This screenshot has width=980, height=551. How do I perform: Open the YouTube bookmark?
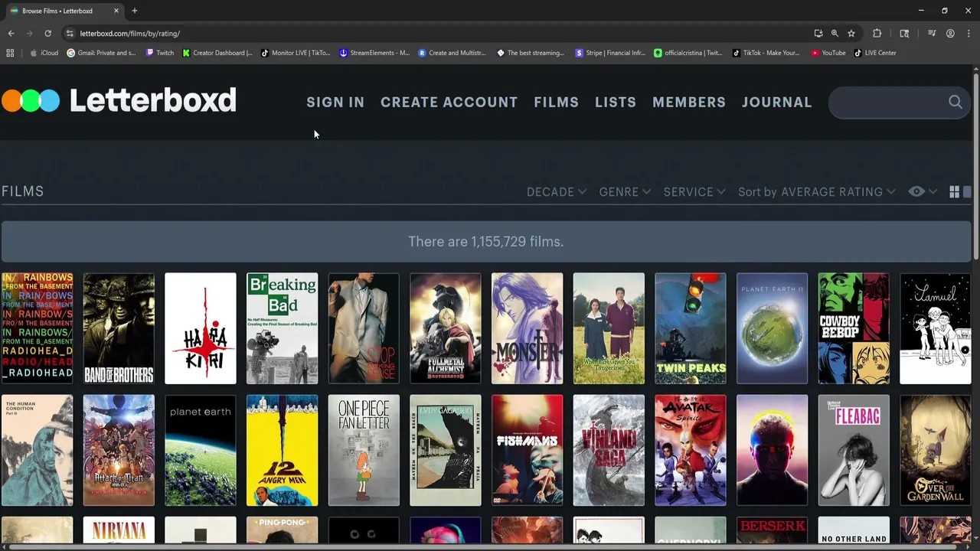click(x=828, y=53)
